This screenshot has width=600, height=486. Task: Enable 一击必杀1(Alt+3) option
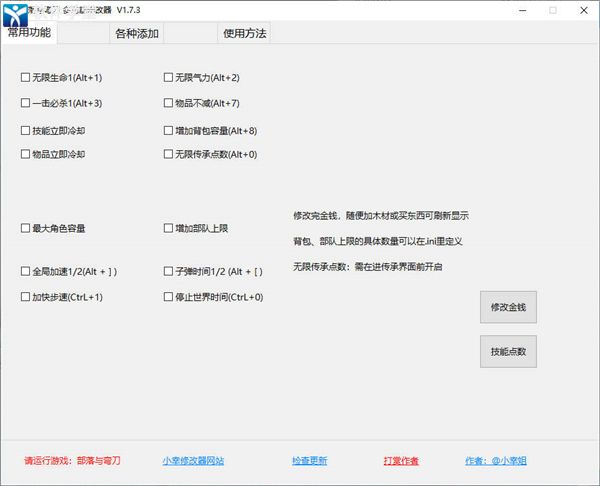(25, 103)
